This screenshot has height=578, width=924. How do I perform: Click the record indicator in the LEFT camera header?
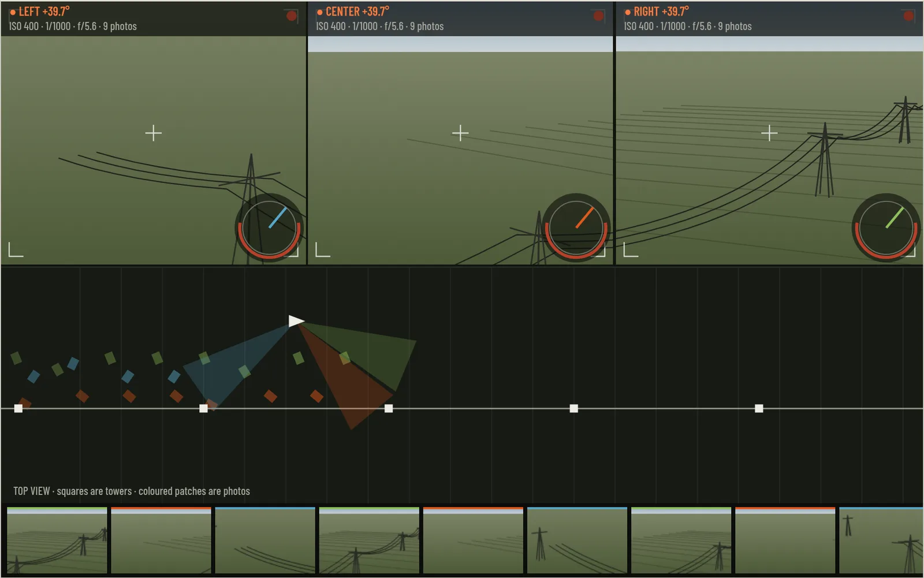292,16
